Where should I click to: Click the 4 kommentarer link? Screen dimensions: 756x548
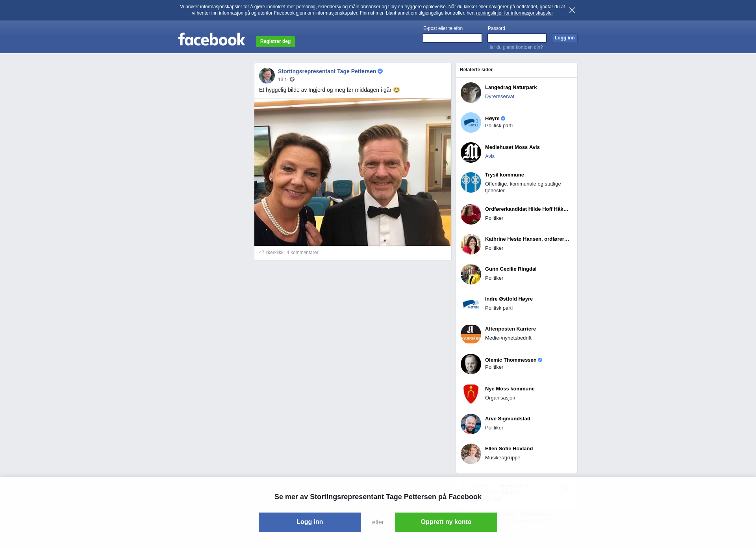[x=302, y=253]
